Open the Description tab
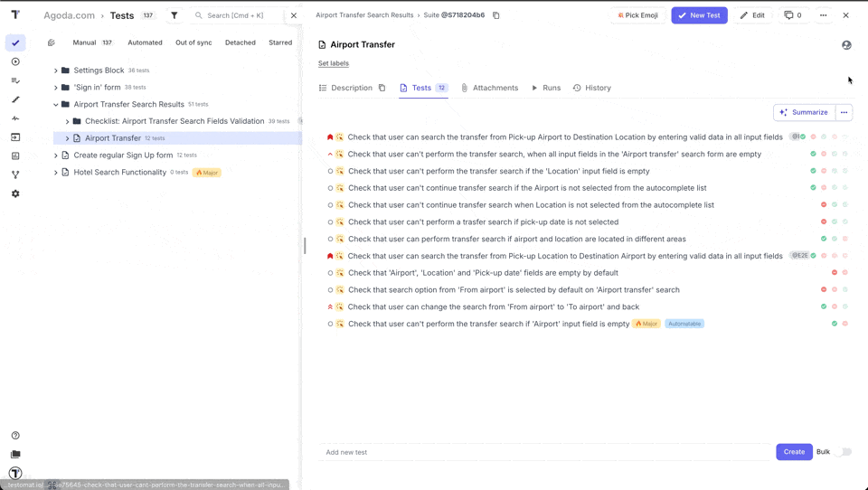 click(x=345, y=88)
